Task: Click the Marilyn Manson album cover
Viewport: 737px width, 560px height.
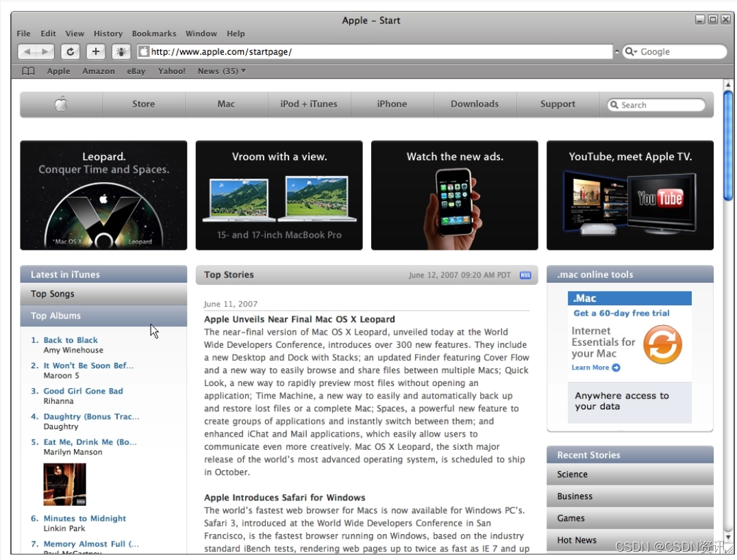Action: coord(65,485)
